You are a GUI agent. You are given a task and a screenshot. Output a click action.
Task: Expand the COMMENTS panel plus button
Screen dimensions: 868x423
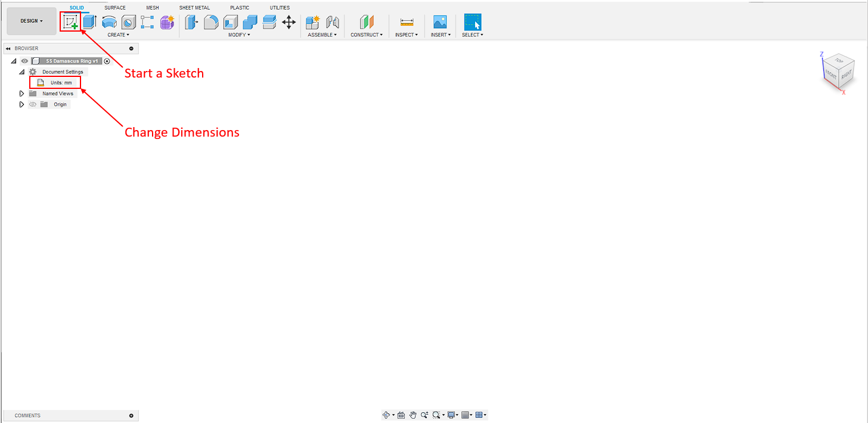(131, 416)
